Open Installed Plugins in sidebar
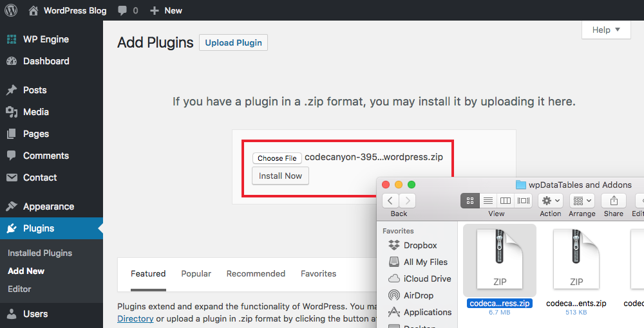 40,253
